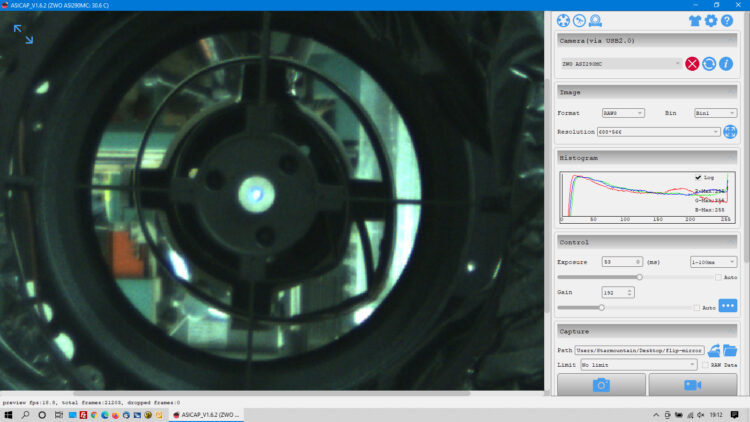Screen dimensions: 750x422
Task: Adjust the Exposure slider handle
Action: (639, 277)
